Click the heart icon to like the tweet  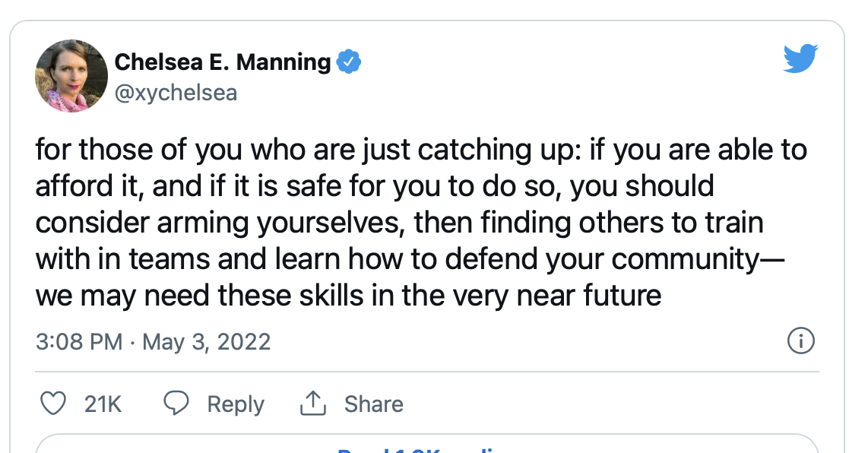tap(52, 404)
